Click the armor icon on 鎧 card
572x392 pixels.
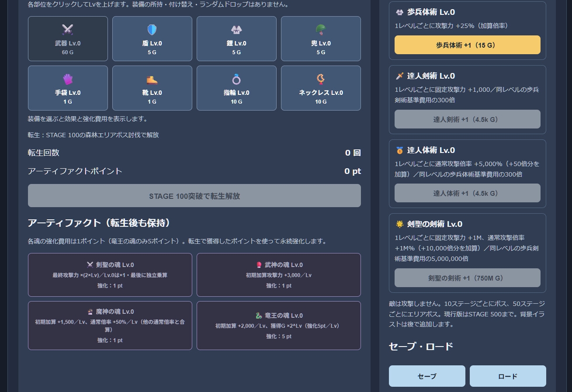click(x=236, y=30)
